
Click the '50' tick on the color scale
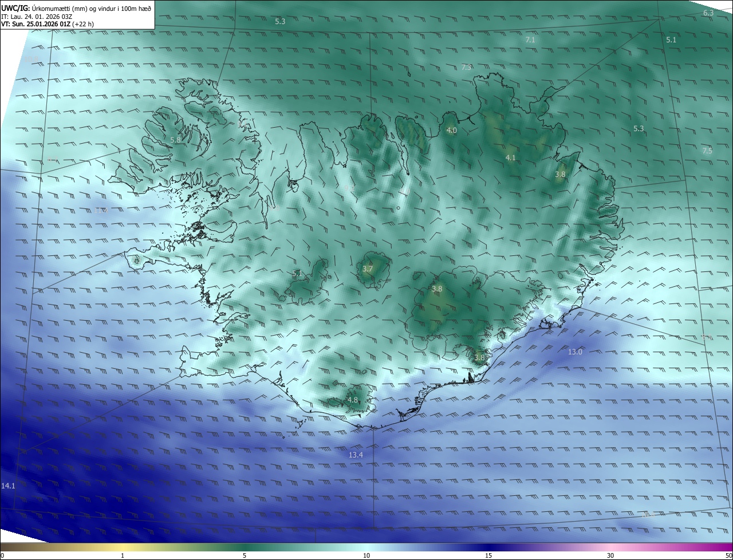728,555
